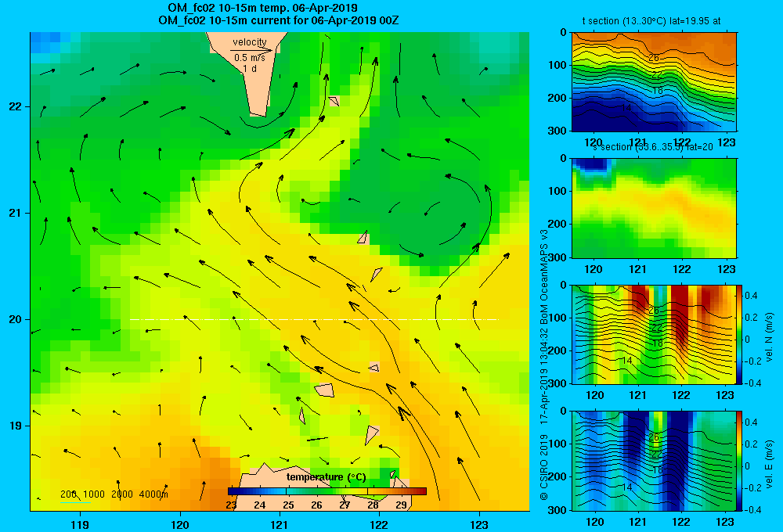The image size is (783, 532).
Task: Click the 0.4 tick on vel. N color bar
Action: point(751,296)
